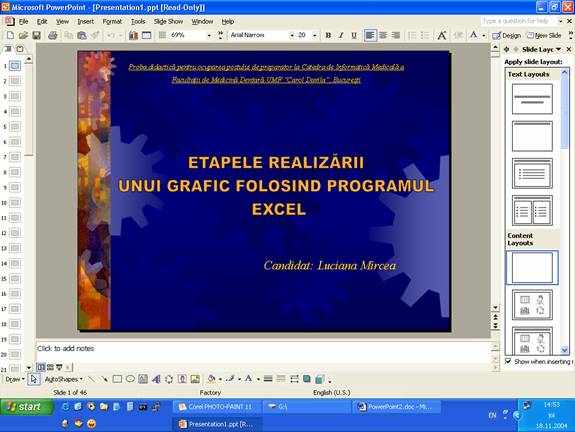Open the Slide Show menu
575x432 pixels.
point(168,22)
